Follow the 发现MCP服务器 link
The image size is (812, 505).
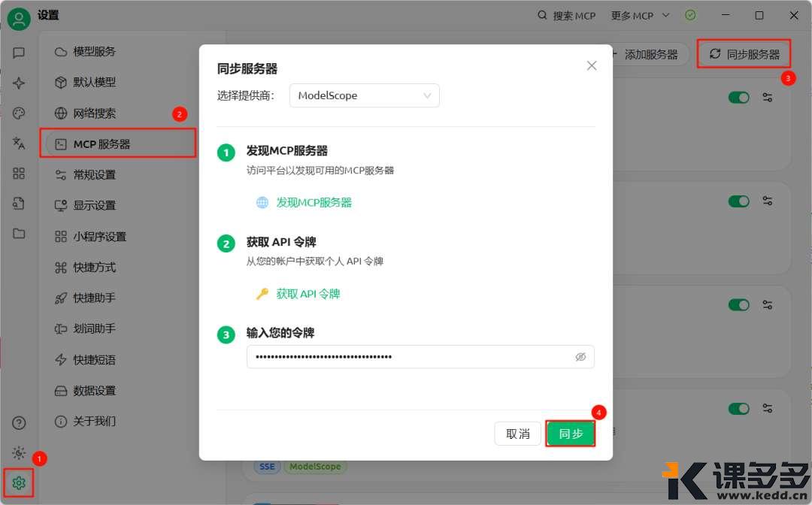[x=314, y=202]
